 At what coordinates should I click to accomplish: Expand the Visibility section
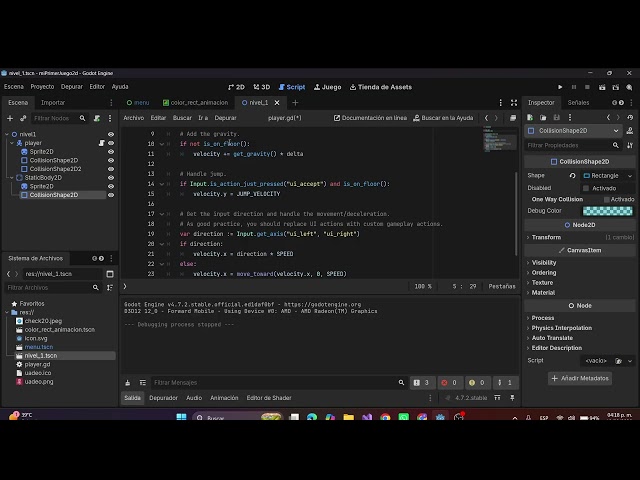click(x=544, y=262)
